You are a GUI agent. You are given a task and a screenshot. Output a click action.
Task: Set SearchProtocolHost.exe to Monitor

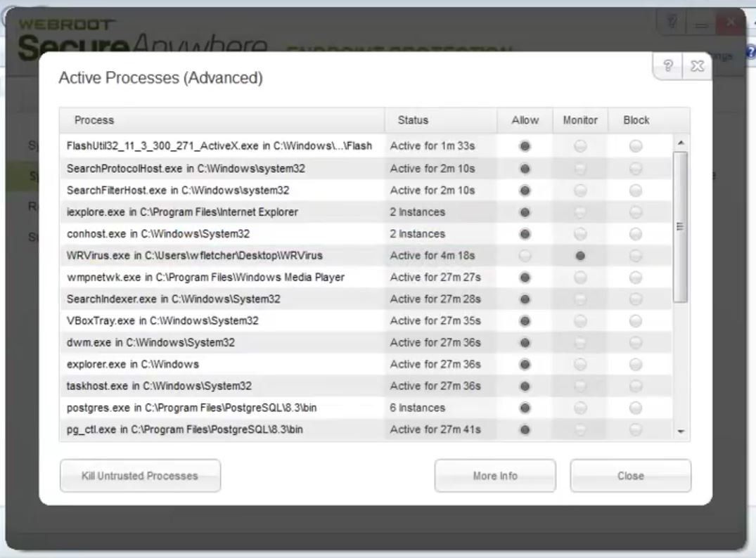(580, 169)
